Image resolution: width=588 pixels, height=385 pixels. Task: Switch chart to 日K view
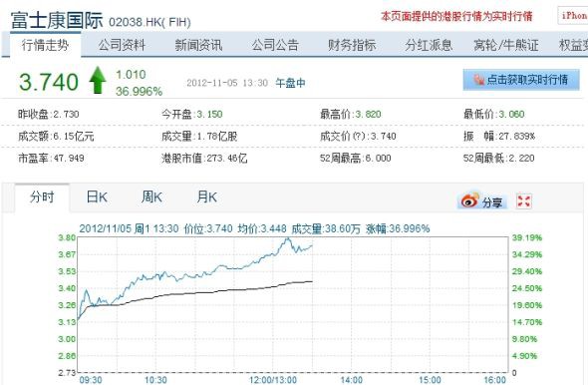(x=97, y=197)
